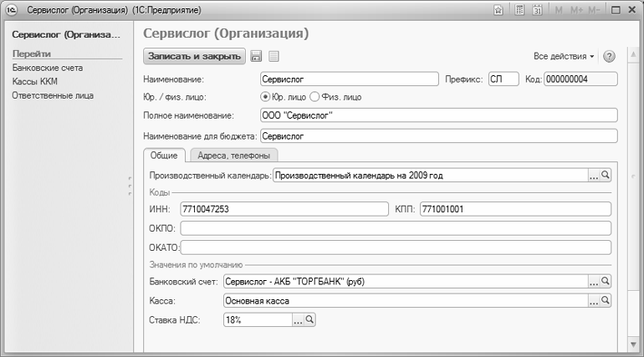Open the calculator from the title bar
Screen dimensions: 644x357
pyautogui.click(x=519, y=10)
